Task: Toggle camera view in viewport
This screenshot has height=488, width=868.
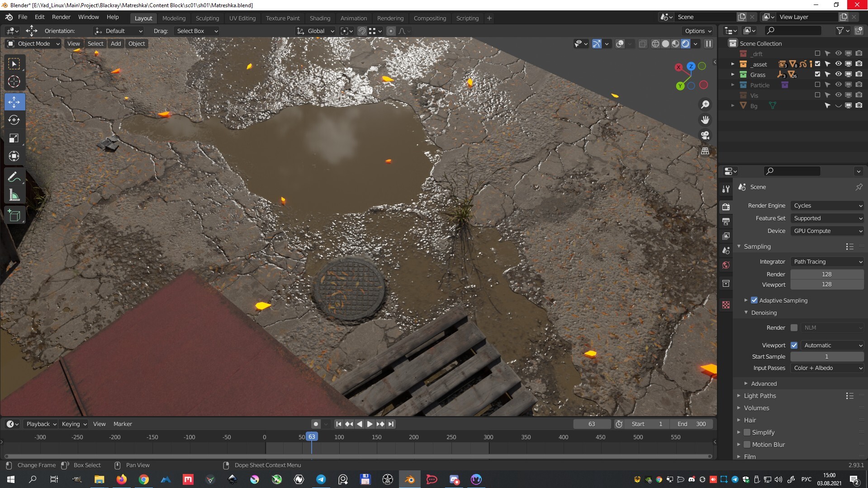Action: coord(705,135)
